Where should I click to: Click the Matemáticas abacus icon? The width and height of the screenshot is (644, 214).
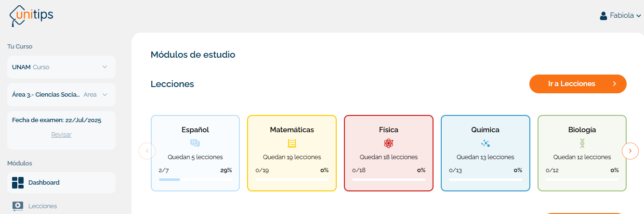coord(292,143)
